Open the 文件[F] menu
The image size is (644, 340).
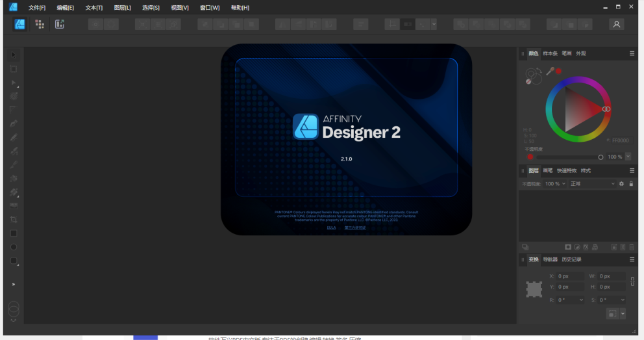tap(37, 8)
